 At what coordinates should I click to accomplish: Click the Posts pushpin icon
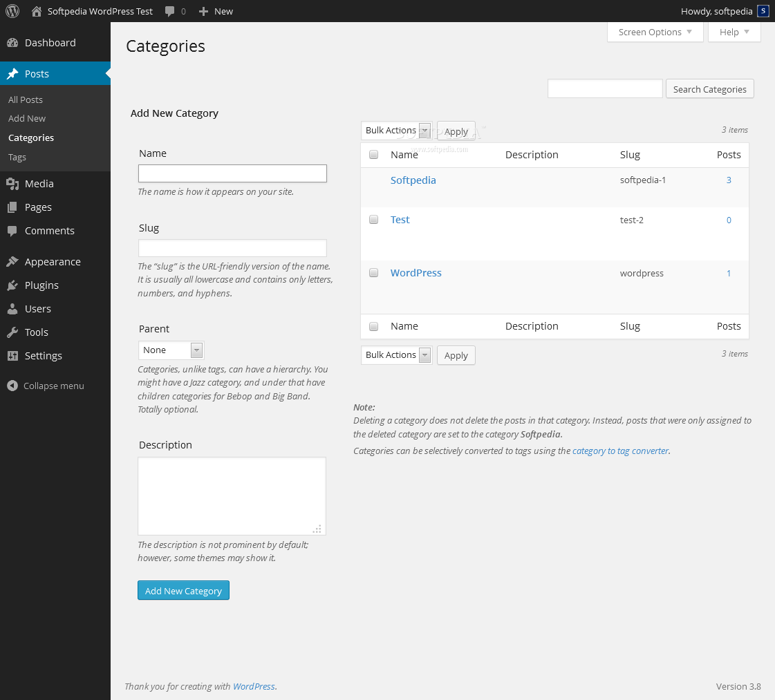pyautogui.click(x=12, y=74)
